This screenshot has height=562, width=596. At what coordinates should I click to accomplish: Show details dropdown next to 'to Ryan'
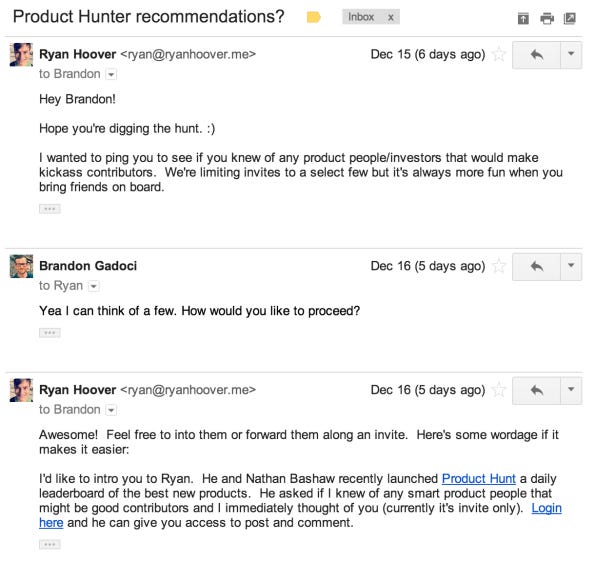[x=94, y=286]
